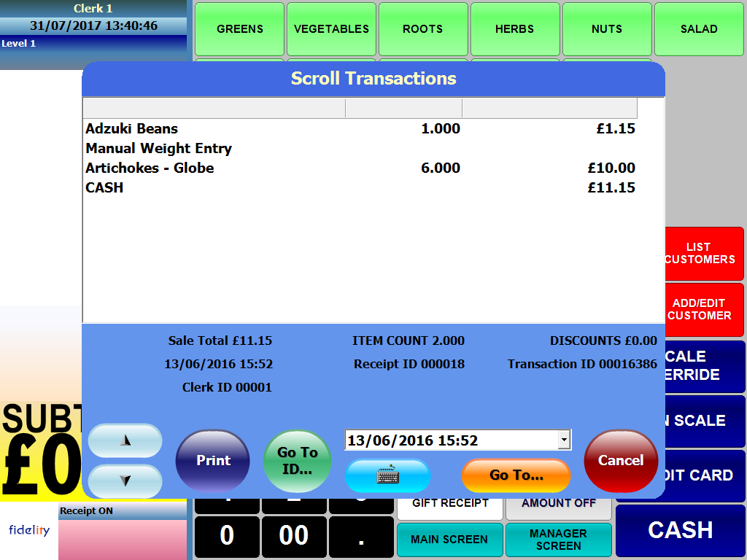Select the up scroll arrow icon
Image resolution: width=747 pixels, height=560 pixels.
click(124, 440)
